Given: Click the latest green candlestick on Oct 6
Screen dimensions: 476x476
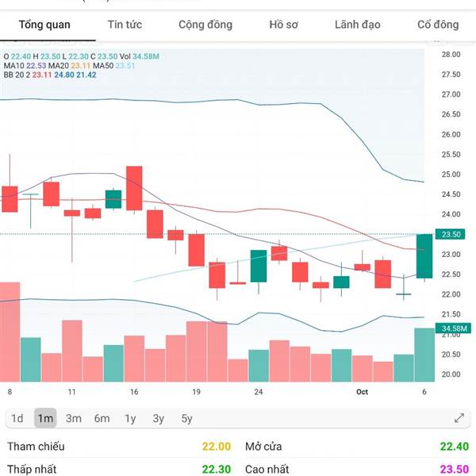Looking at the screenshot, I should (424, 256).
